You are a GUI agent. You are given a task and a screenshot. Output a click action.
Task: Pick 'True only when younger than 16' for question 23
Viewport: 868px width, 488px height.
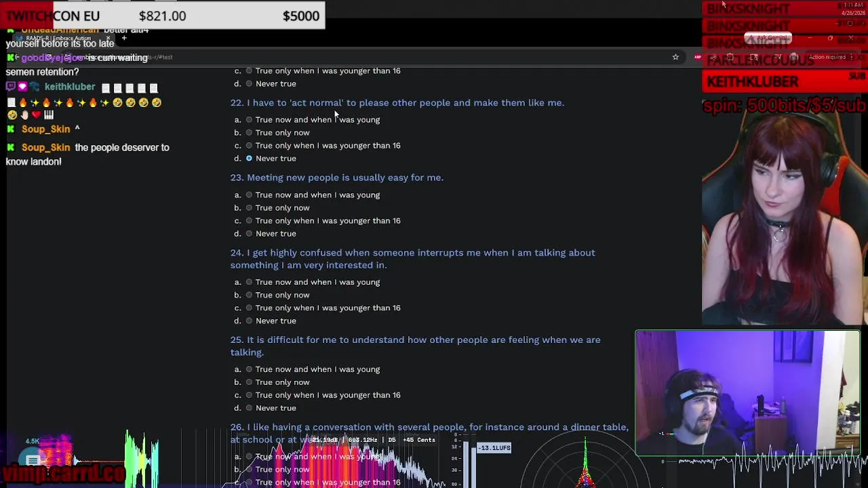(249, 221)
